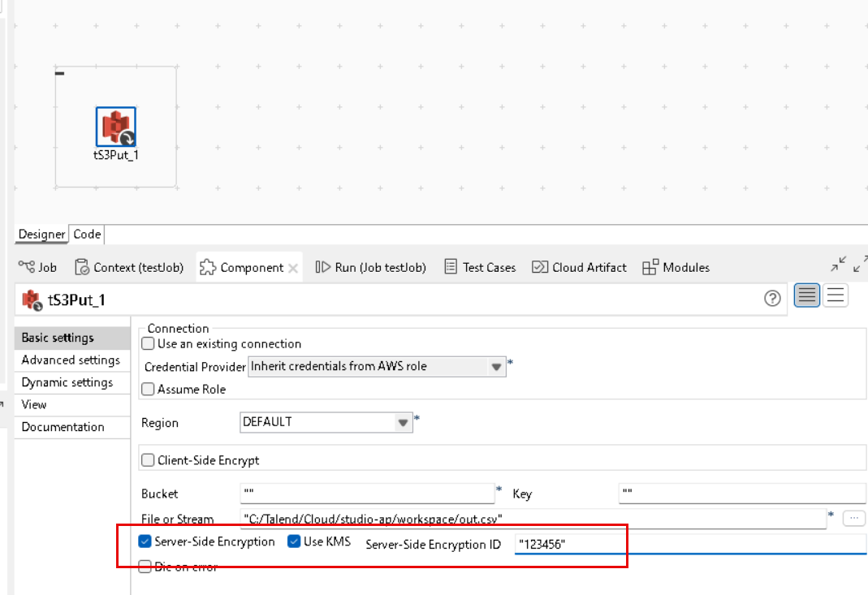Screen dimensions: 868x595
Task: Click the tS3Put_1 label under the component
Action: click(x=115, y=155)
